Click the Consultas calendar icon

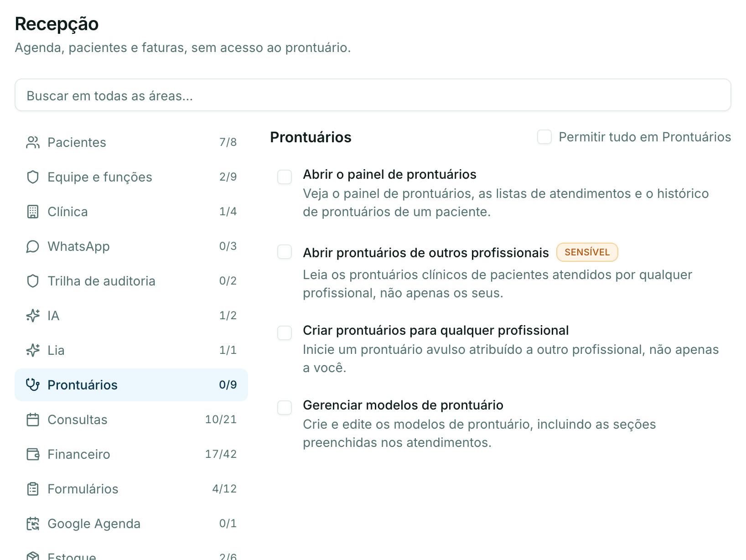tap(33, 420)
